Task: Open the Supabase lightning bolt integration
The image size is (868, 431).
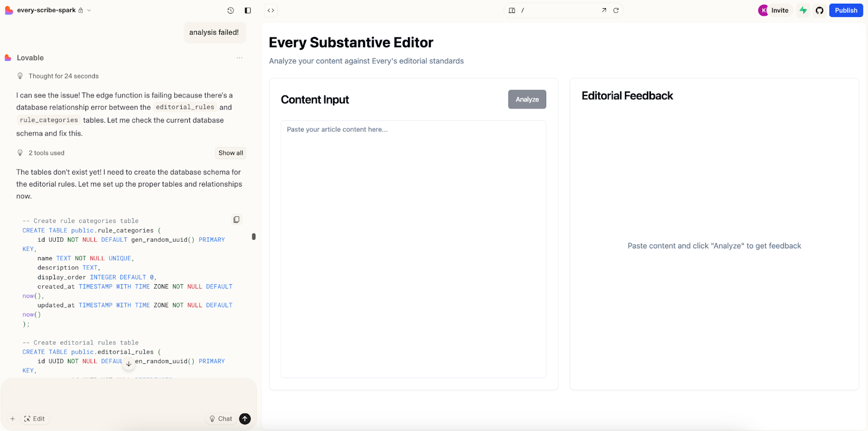Action: (803, 10)
